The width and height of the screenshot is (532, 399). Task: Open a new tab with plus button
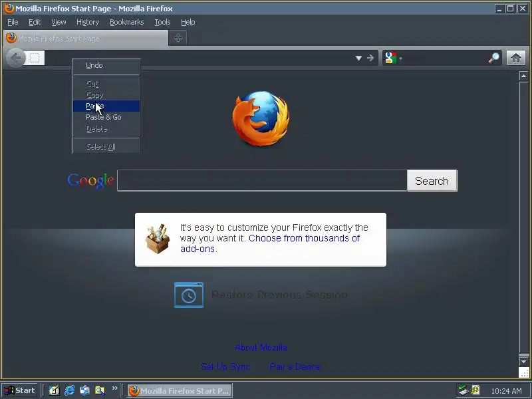(178, 38)
